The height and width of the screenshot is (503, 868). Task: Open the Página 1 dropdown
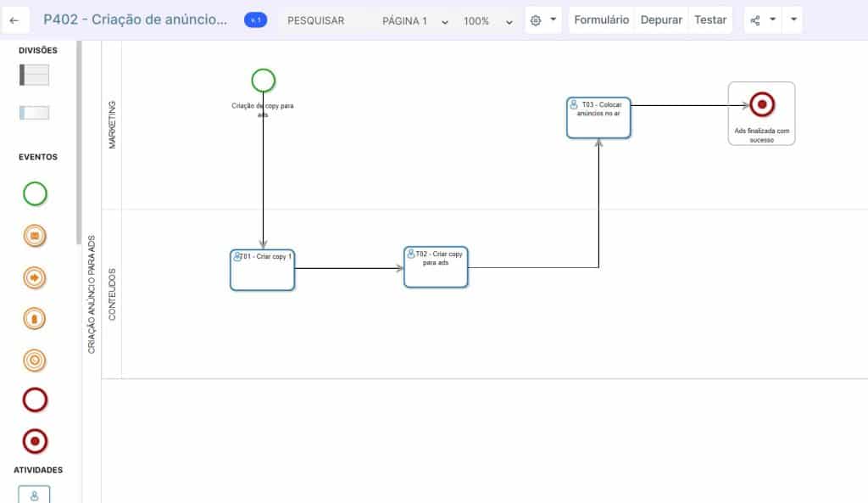tap(415, 20)
